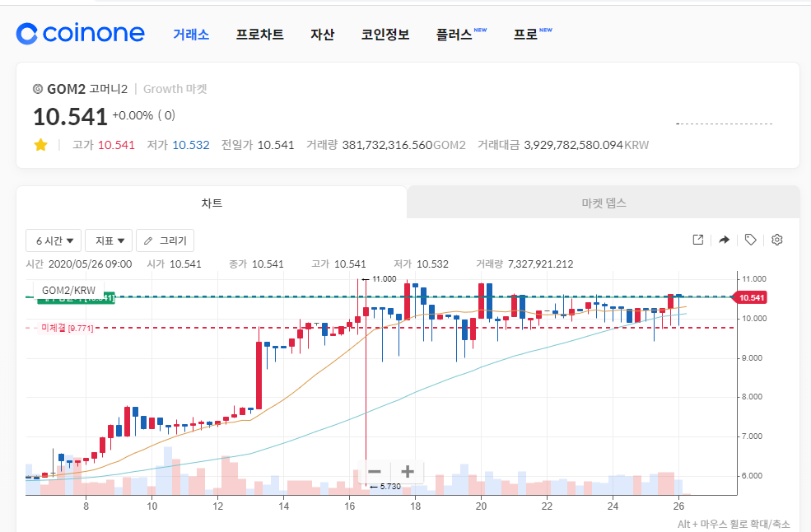The image size is (811, 532).
Task: Click the 저가 10.532 value in header
Action: point(191,145)
